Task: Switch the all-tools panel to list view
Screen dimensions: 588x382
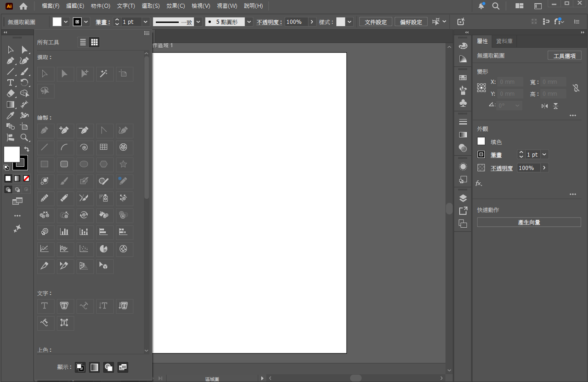Action: (83, 42)
